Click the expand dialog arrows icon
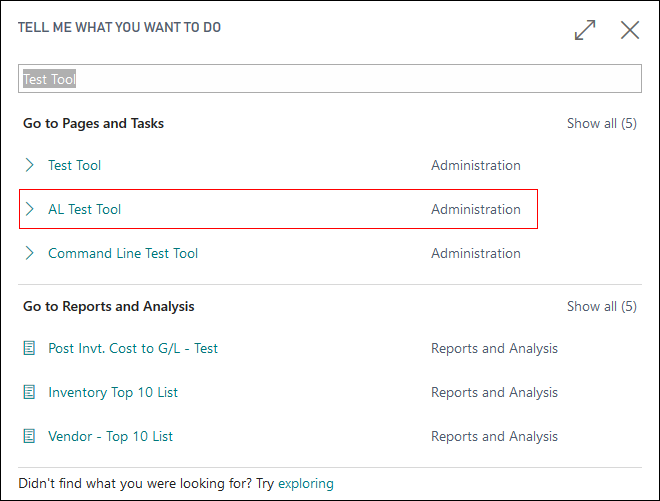The height and width of the screenshot is (501, 660). (585, 30)
